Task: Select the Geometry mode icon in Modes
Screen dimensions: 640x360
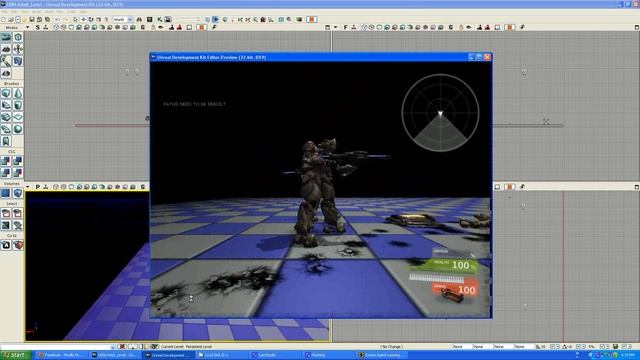Action: tap(18, 37)
